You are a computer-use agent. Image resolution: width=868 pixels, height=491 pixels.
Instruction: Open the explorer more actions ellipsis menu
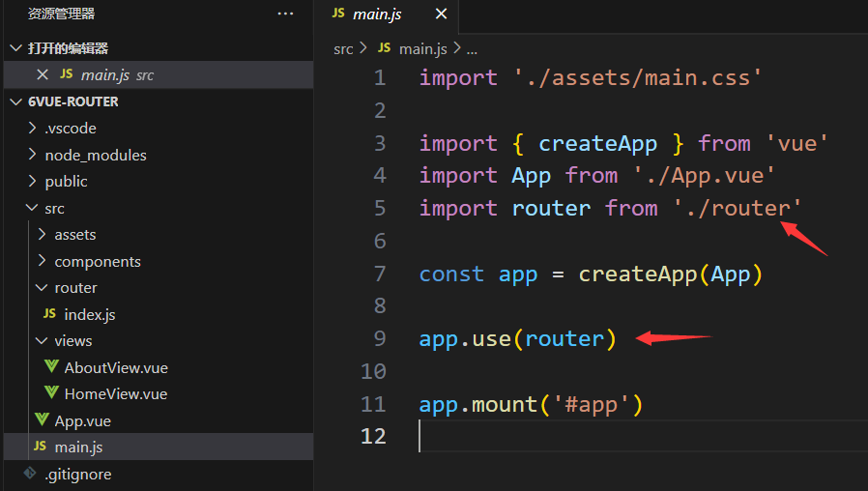click(285, 14)
